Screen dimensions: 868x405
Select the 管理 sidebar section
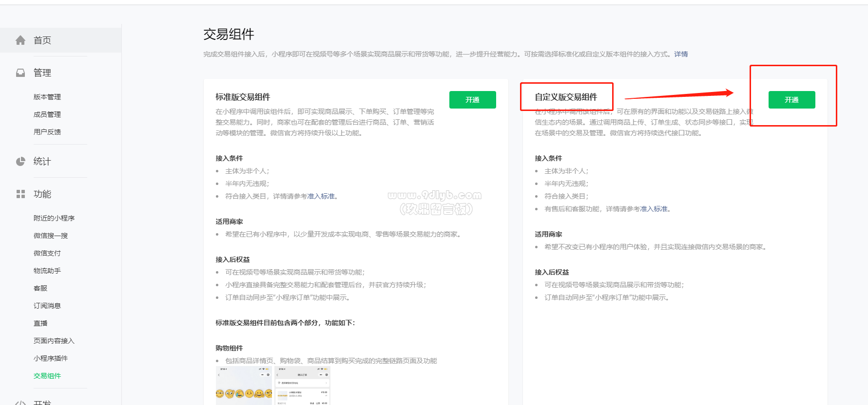tap(42, 73)
